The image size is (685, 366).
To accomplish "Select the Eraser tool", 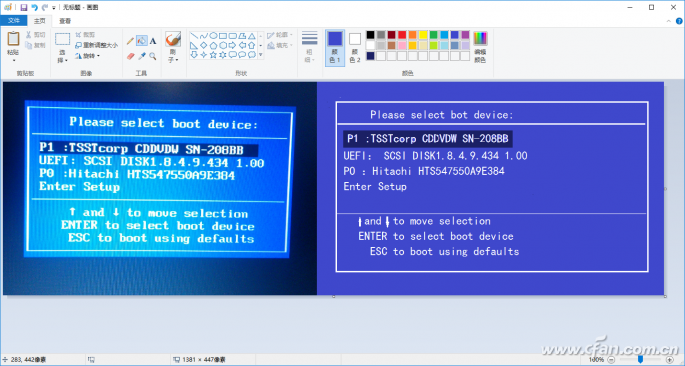I will point(130,56).
